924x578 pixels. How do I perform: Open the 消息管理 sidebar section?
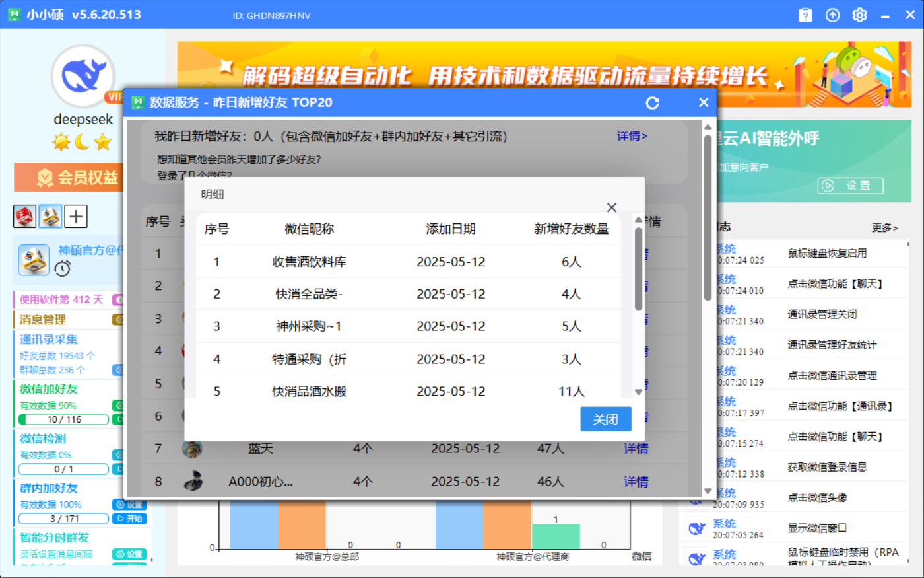pyautogui.click(x=43, y=320)
